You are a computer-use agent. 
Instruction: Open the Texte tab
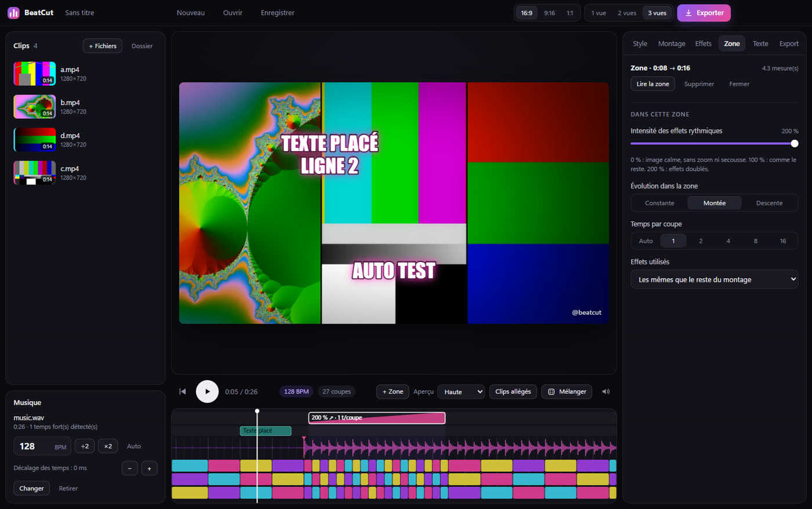coord(760,43)
